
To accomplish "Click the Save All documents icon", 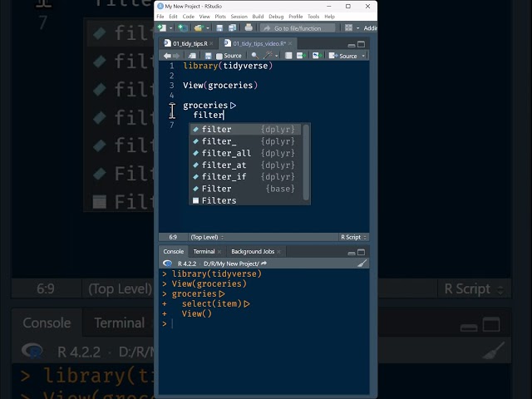I will pos(233,28).
